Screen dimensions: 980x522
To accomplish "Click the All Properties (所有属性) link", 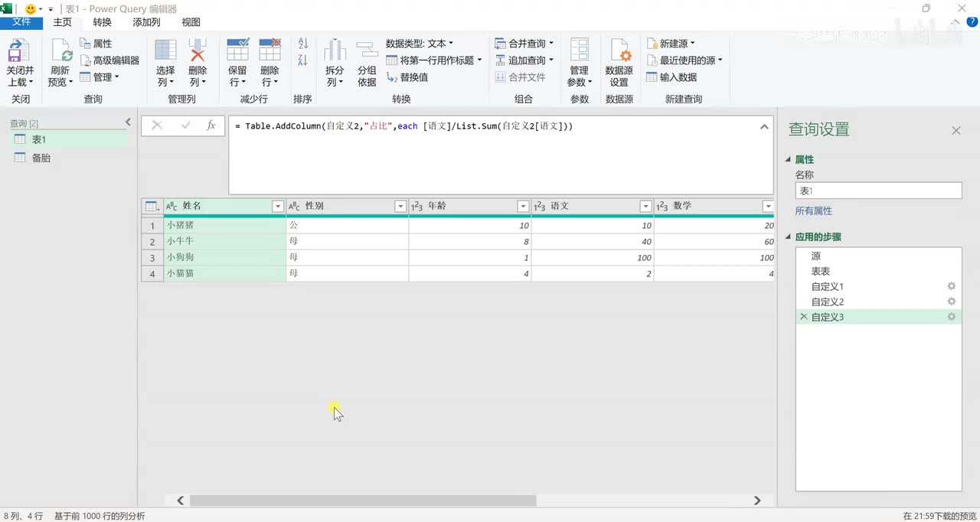I will (813, 210).
